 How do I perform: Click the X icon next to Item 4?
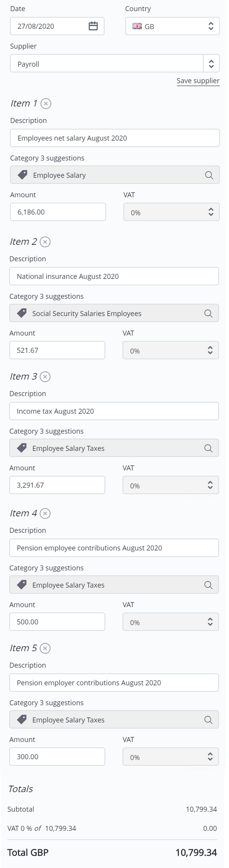(45, 513)
